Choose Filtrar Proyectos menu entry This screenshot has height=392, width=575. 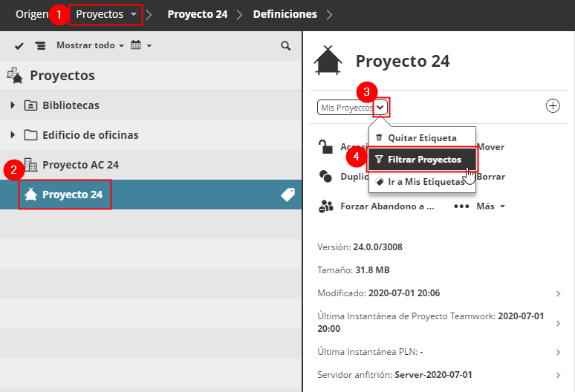point(422,160)
